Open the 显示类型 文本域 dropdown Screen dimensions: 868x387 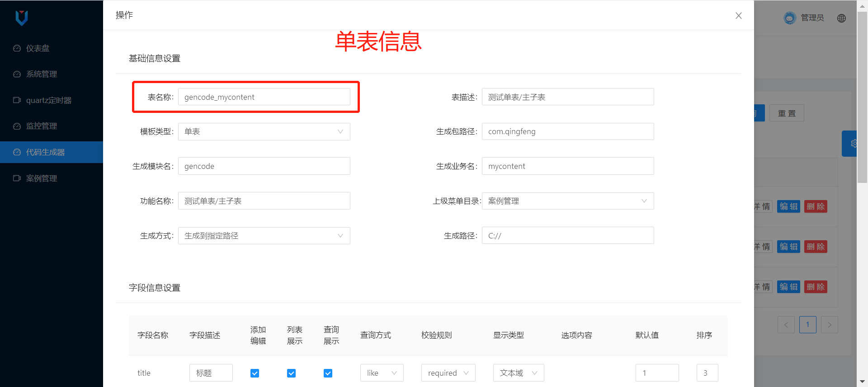[x=519, y=373]
